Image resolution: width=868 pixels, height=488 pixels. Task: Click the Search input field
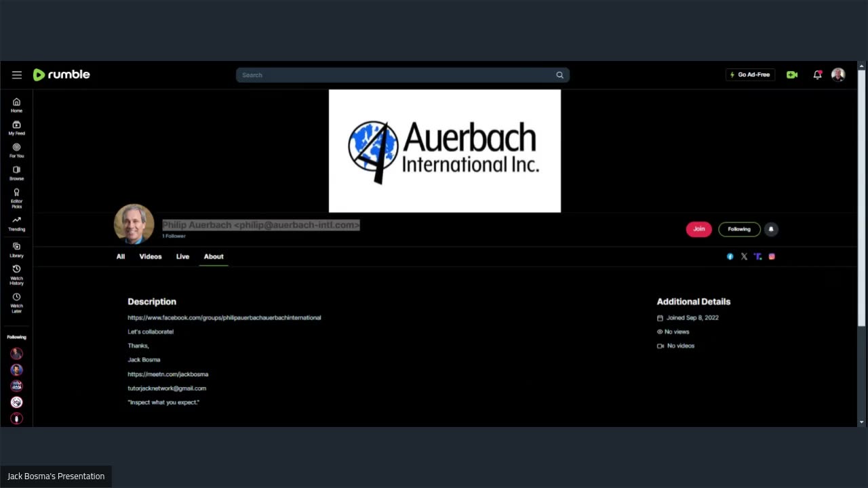(x=397, y=75)
